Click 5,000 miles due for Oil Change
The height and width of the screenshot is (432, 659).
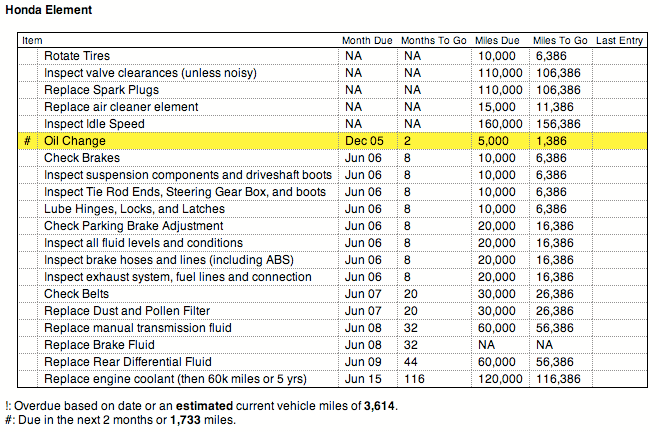coord(493,141)
